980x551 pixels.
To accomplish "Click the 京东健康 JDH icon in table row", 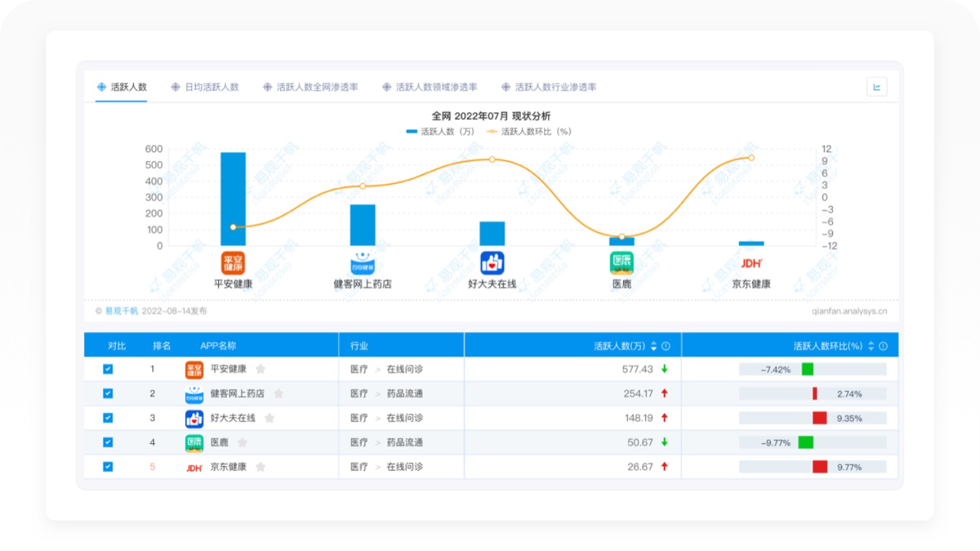I will [194, 467].
